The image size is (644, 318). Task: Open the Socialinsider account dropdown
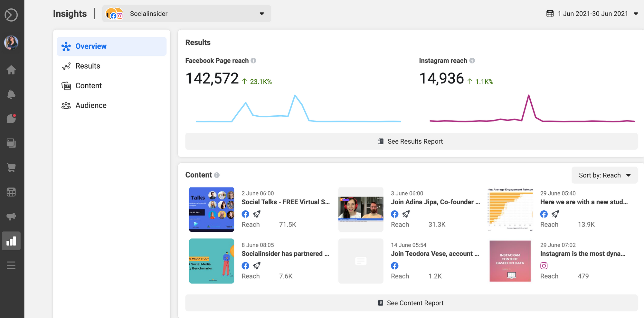coord(187,14)
